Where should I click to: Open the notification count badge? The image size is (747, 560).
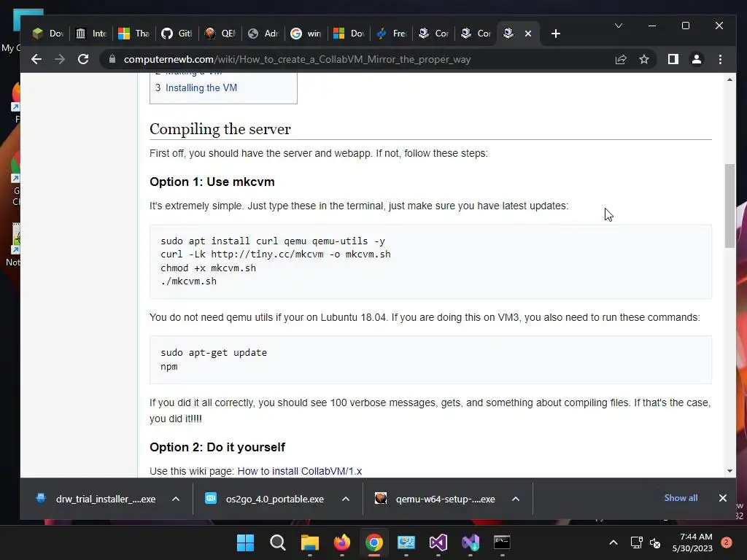(x=726, y=542)
